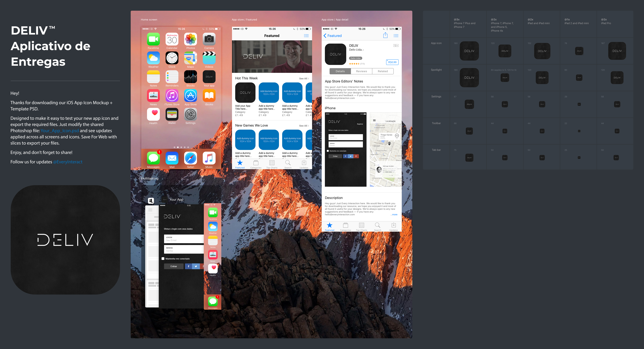Expand 'See All' next to Hot This Week
Viewport: 644px width, 349px height.
coord(304,78)
